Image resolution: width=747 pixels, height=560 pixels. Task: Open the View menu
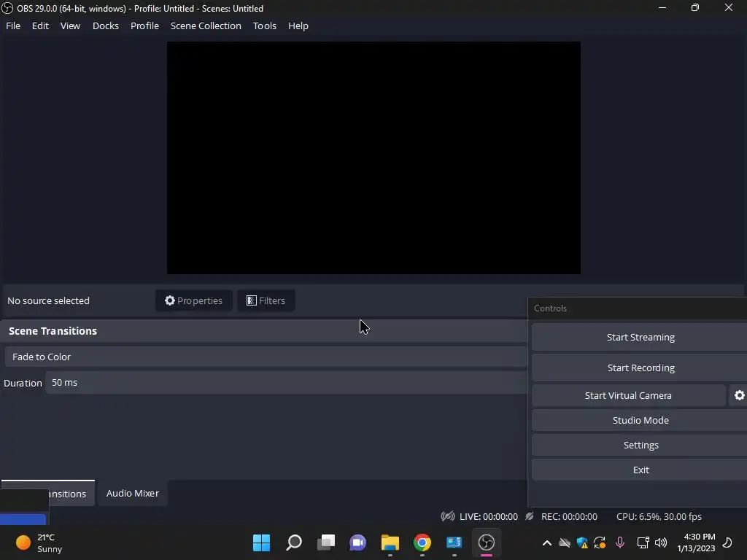70,26
